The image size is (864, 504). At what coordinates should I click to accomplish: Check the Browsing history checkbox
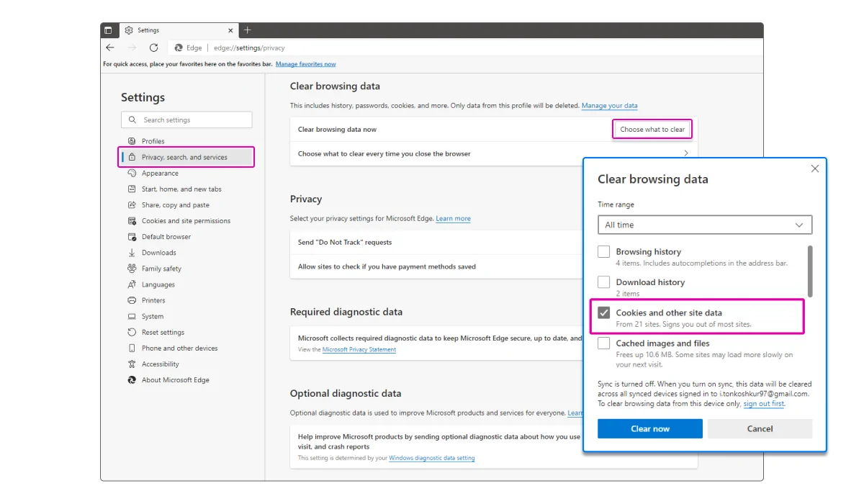(x=603, y=252)
